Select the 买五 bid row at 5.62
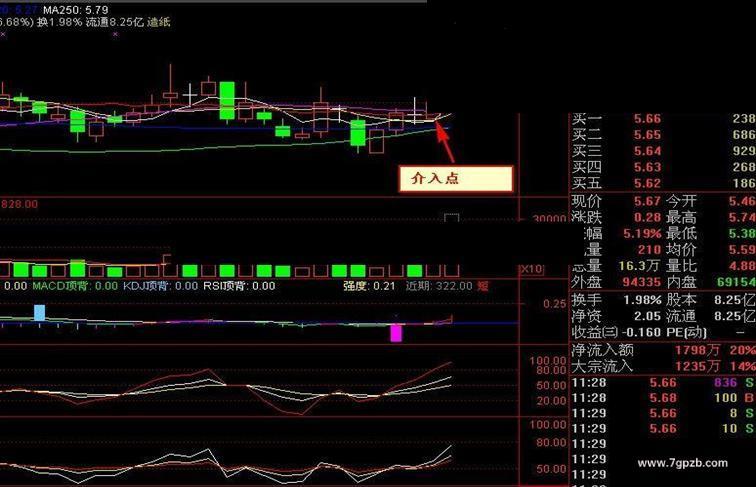The image size is (756, 487). pos(663,183)
